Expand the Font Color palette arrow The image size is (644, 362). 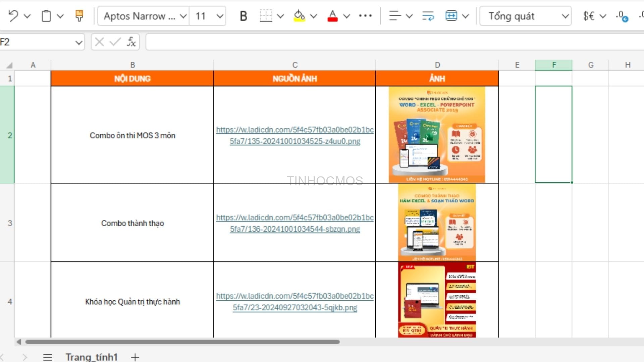pos(347,16)
